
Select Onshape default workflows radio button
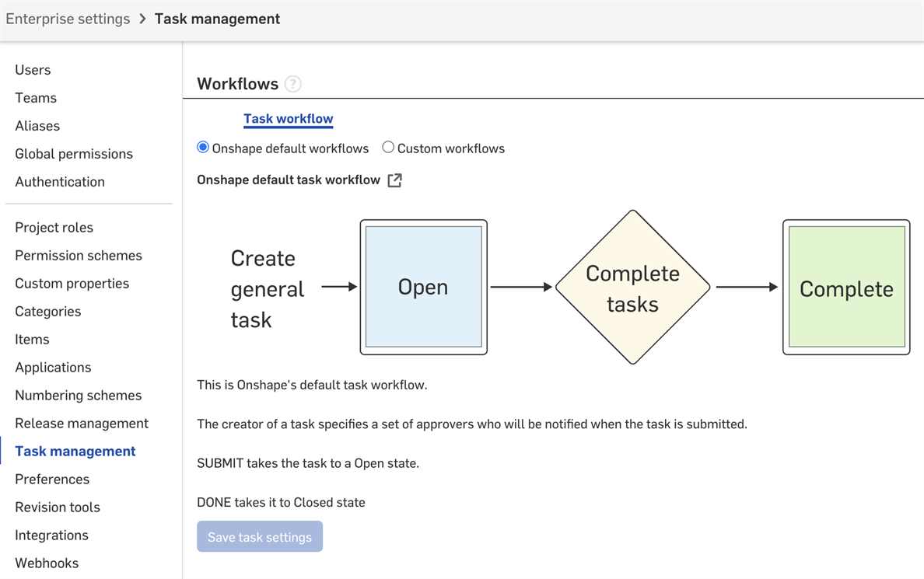point(203,147)
